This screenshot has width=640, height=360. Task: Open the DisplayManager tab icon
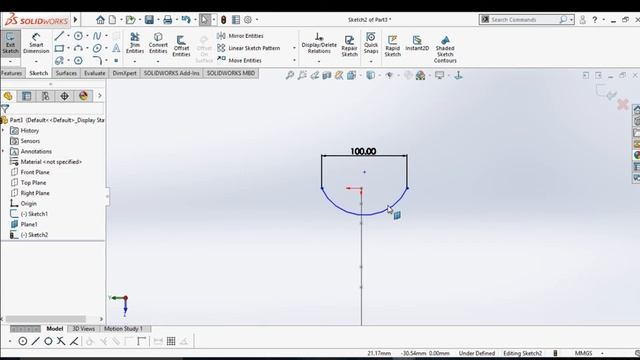tap(83, 96)
